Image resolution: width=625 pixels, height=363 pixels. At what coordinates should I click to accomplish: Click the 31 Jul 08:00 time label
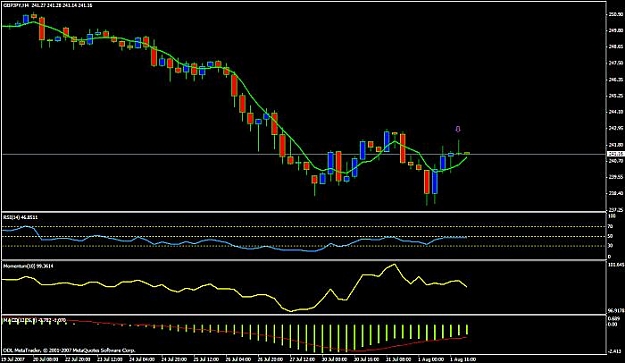coord(399,359)
